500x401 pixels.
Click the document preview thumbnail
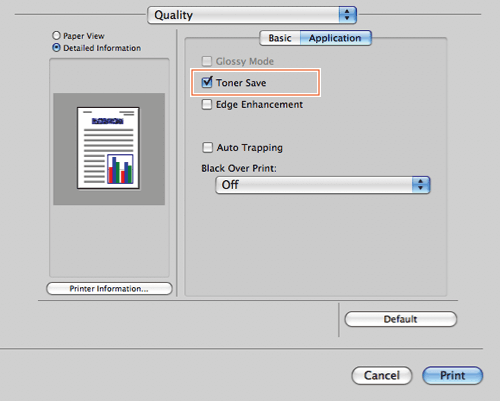(x=108, y=148)
